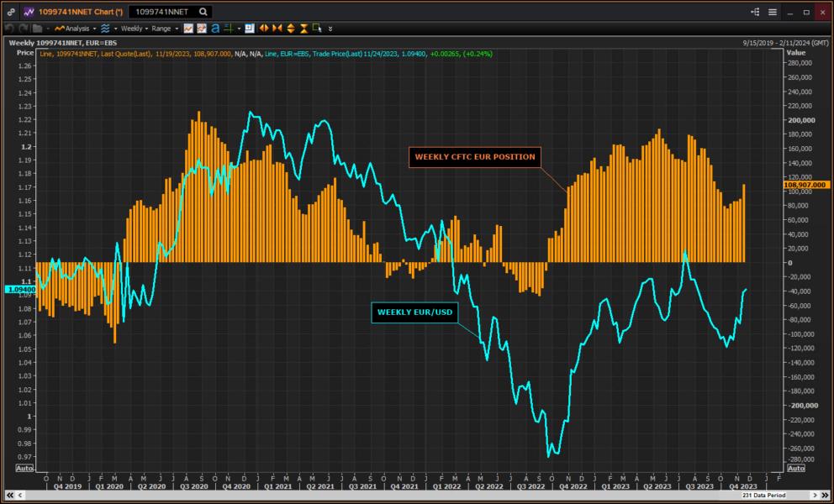
Task: Activate the crosshair cursor tool
Action: [x=227, y=28]
